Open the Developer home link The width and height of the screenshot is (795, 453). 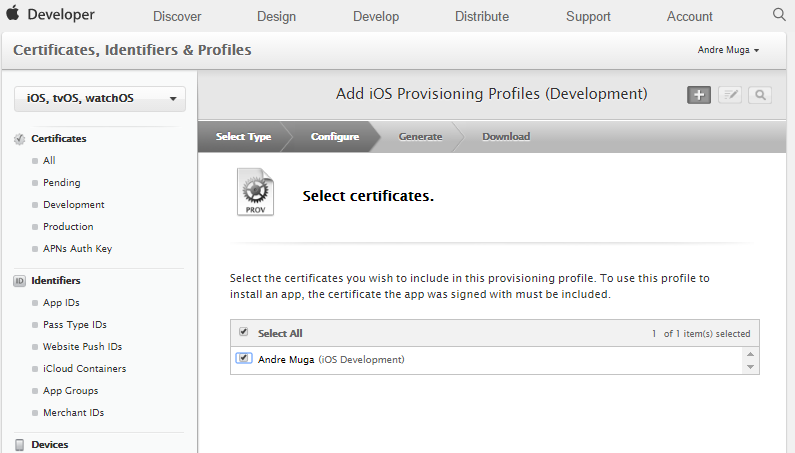click(61, 14)
